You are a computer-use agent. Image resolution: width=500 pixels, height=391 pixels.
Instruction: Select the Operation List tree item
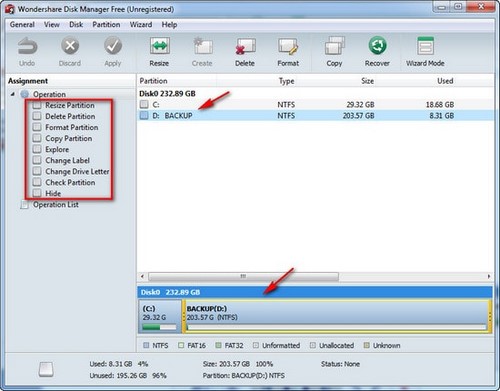click(56, 205)
